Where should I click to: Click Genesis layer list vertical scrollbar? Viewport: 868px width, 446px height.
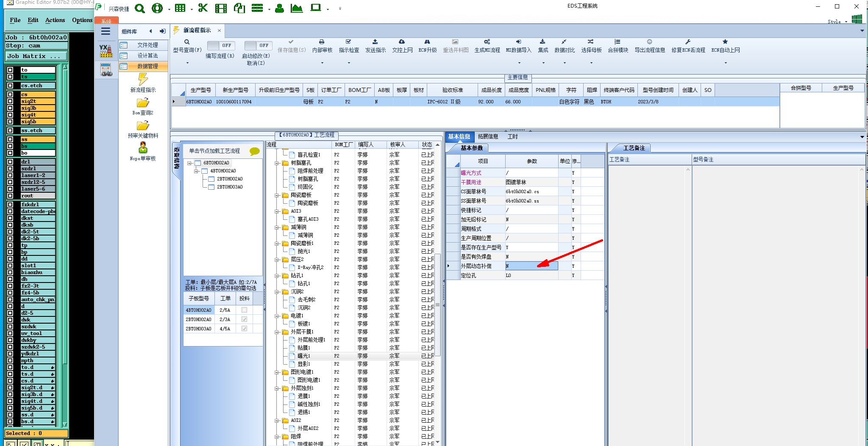point(65,246)
